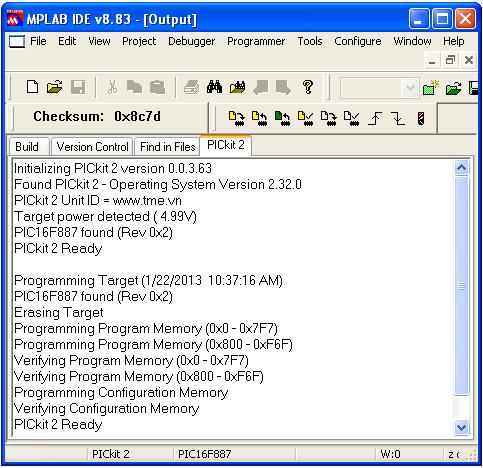Select the PICkit 2 output tab
Viewport: 483px width, 468px height.
point(226,145)
